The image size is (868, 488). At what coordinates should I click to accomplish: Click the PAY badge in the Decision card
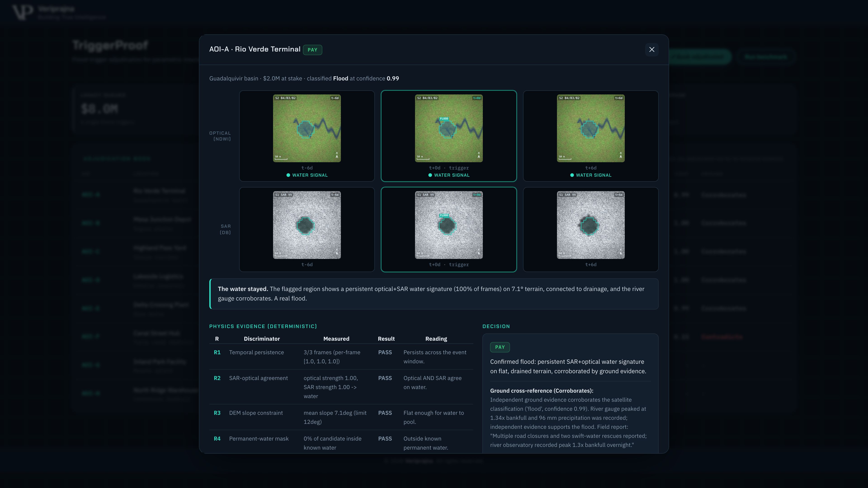[x=500, y=347]
